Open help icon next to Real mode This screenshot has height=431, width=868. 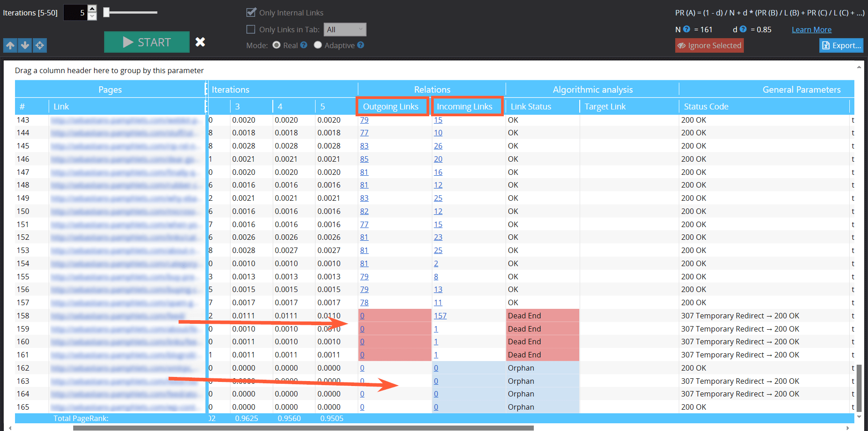coord(304,45)
